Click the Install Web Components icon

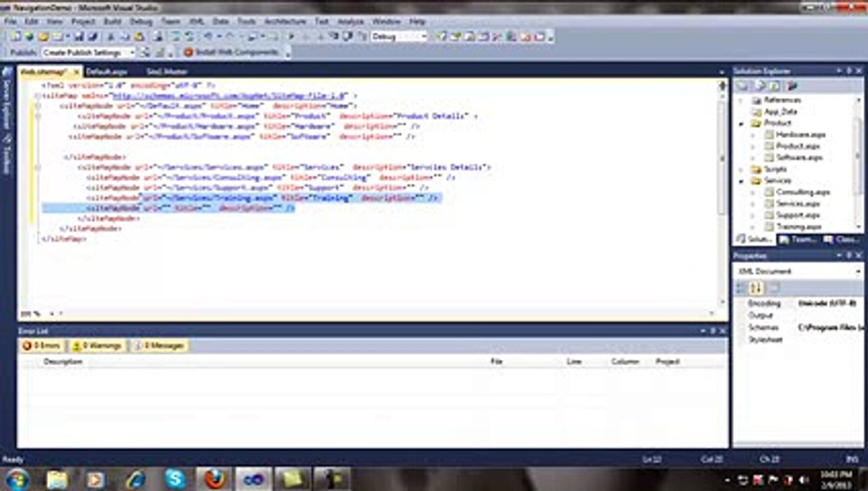(189, 53)
